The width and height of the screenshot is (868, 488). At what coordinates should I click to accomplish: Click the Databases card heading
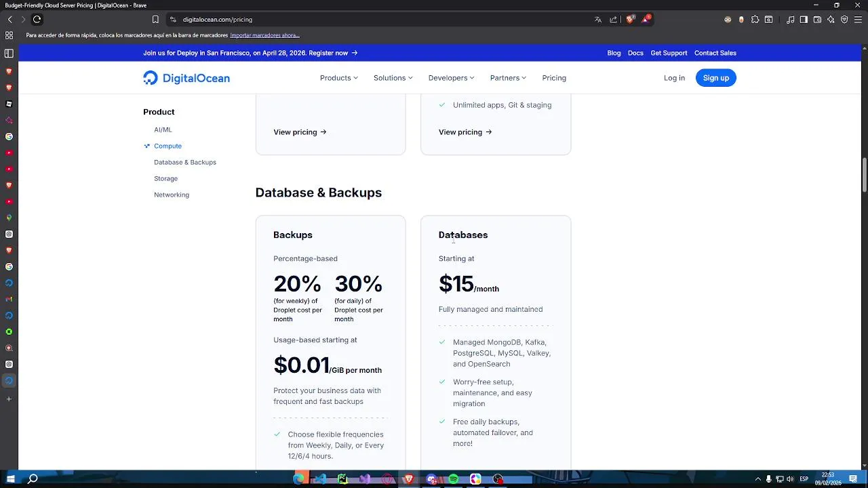click(x=463, y=235)
